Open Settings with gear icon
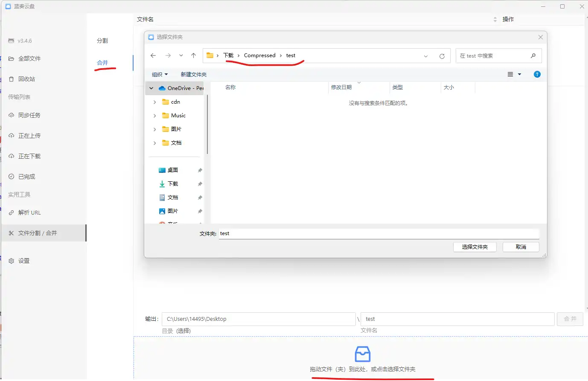This screenshot has width=588, height=381. (x=24, y=261)
